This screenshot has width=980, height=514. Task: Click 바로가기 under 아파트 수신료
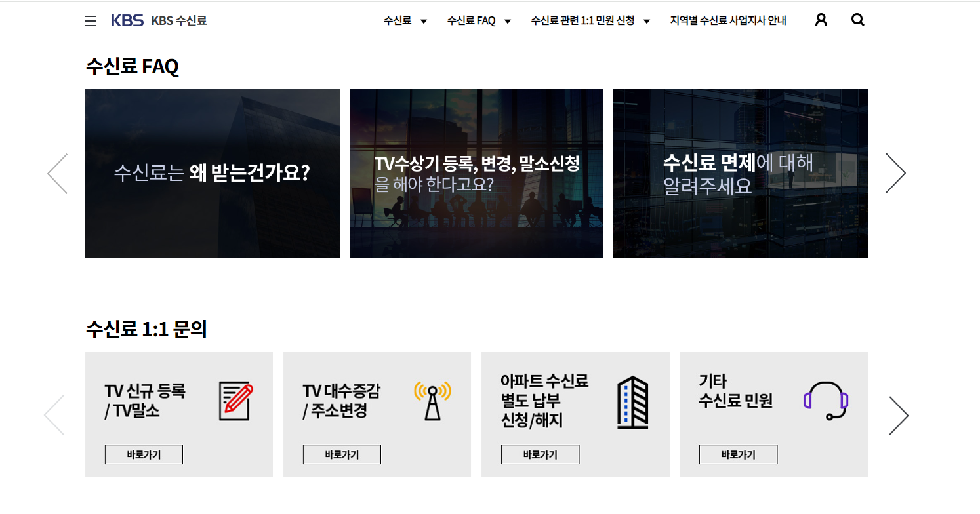point(540,454)
